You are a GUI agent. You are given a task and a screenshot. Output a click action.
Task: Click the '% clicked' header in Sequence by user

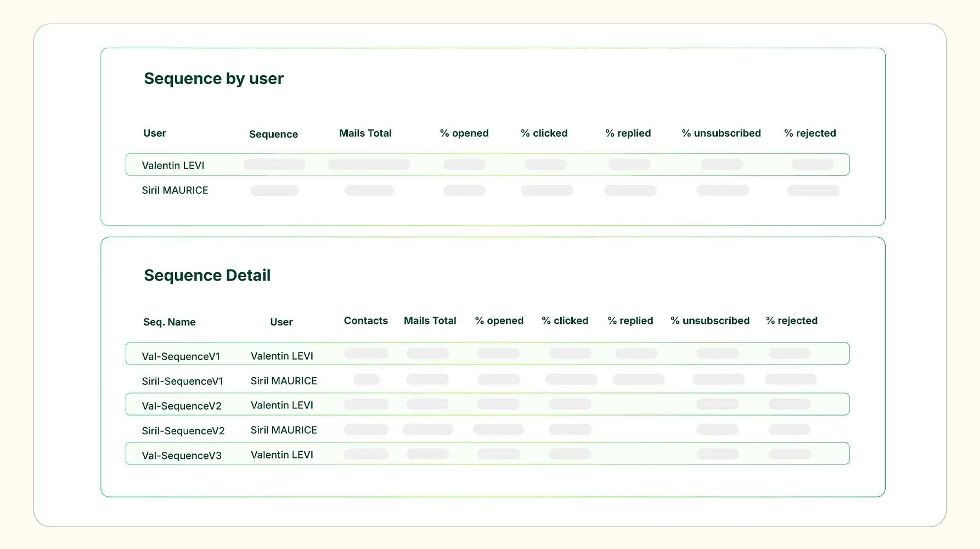(x=544, y=133)
